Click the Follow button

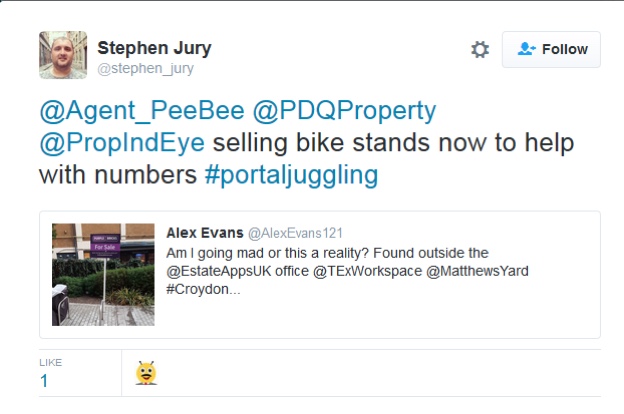[x=551, y=49]
